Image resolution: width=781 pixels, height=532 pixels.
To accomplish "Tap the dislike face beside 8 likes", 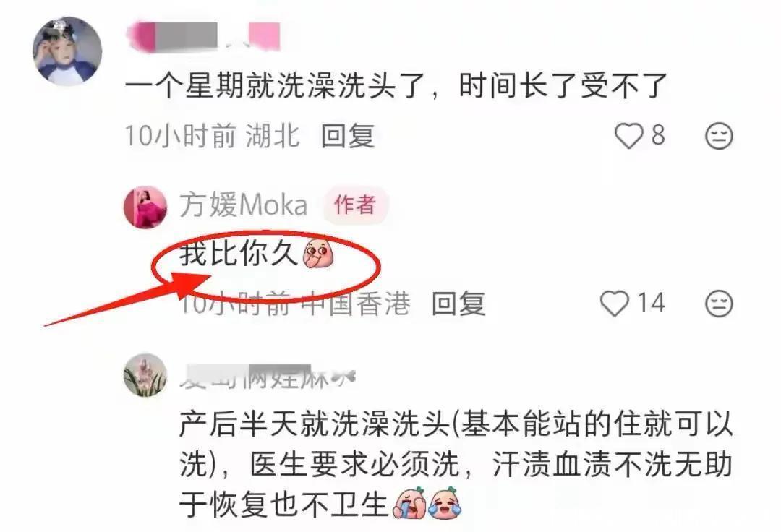I will [x=719, y=136].
